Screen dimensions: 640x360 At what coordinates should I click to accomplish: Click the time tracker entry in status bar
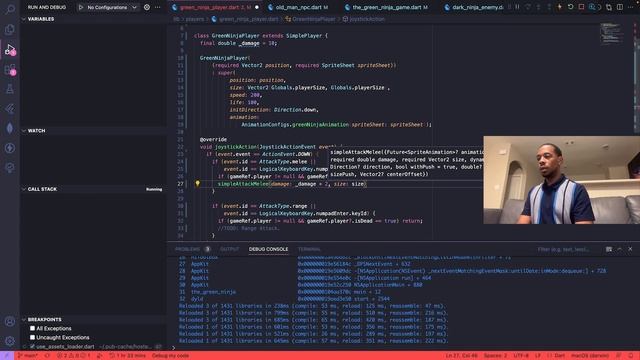(127, 356)
